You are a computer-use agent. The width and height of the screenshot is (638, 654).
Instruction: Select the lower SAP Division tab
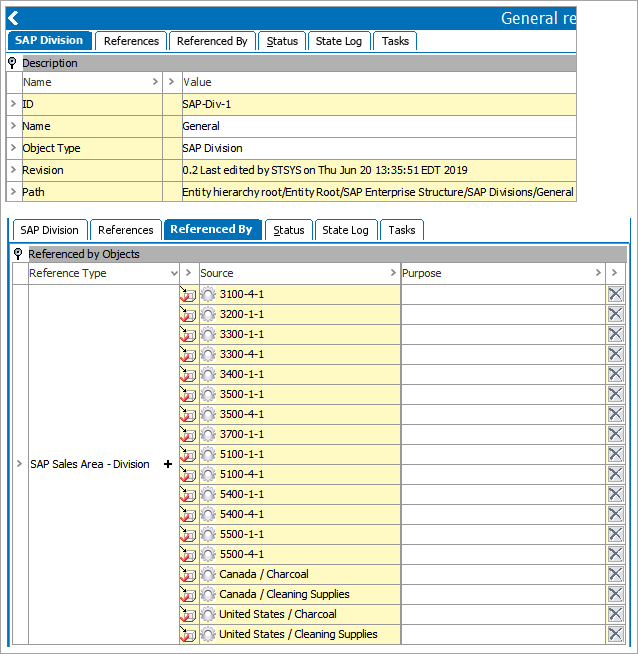[x=50, y=230]
